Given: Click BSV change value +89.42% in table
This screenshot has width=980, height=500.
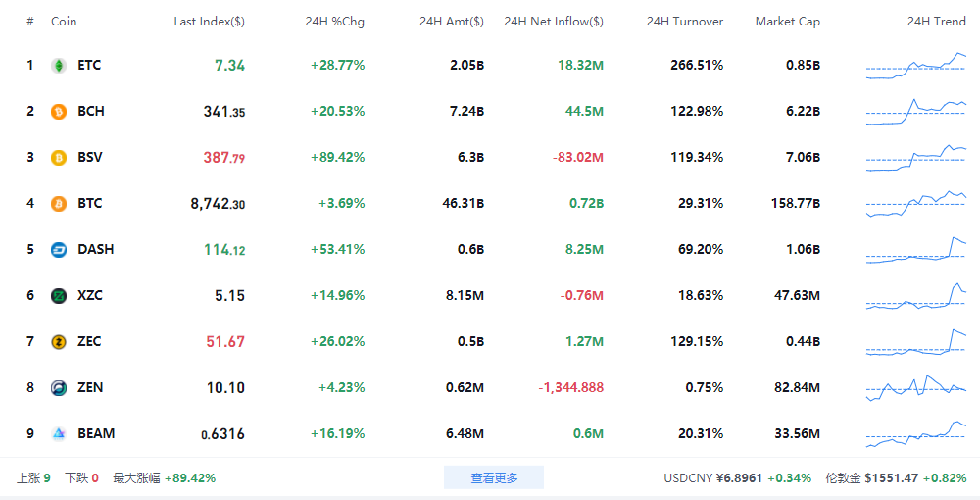Looking at the screenshot, I should [x=337, y=158].
